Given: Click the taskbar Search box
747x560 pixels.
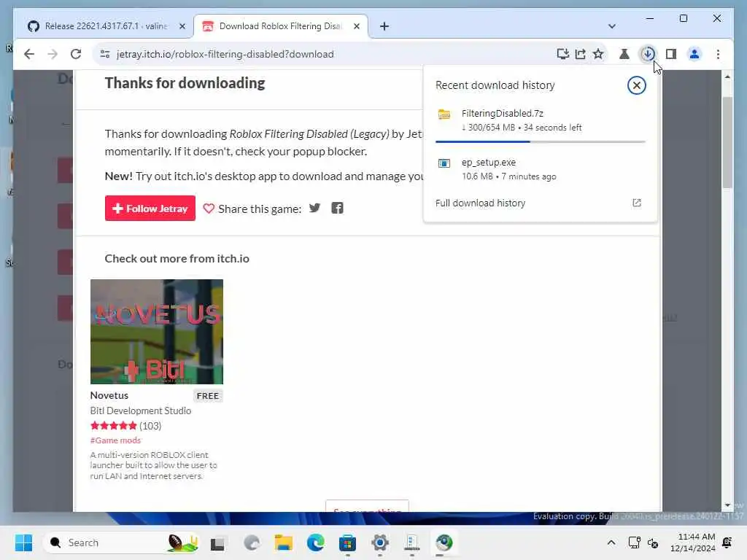Looking at the screenshot, I should (123, 542).
